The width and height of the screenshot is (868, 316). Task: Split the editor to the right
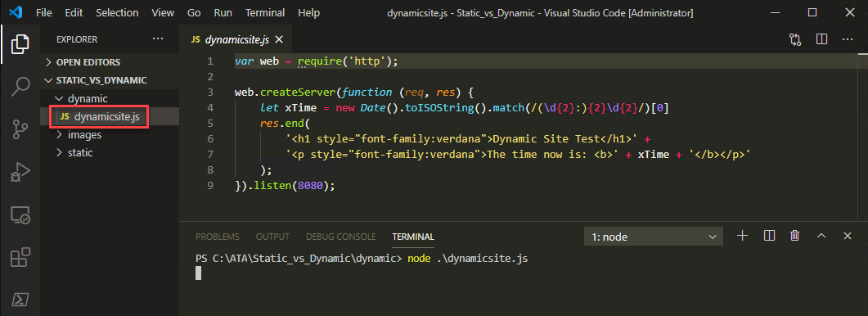(x=821, y=39)
